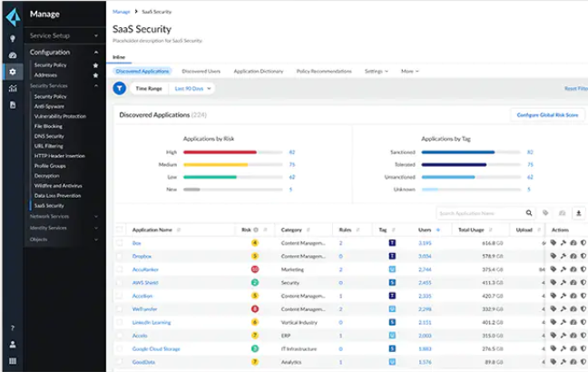
Task: Open the chart activity icon in sidebar
Action: tap(13, 89)
